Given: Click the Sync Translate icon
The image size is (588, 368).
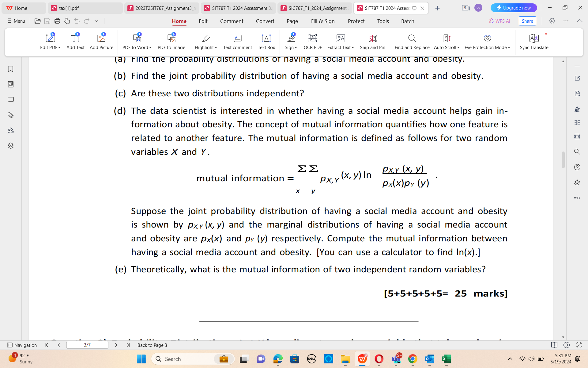Looking at the screenshot, I should 534,41.
